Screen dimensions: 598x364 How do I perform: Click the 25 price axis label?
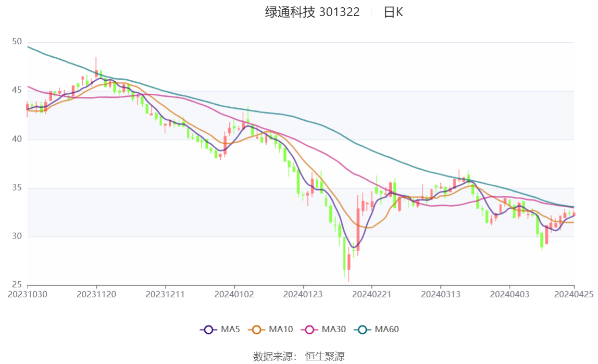(x=17, y=285)
